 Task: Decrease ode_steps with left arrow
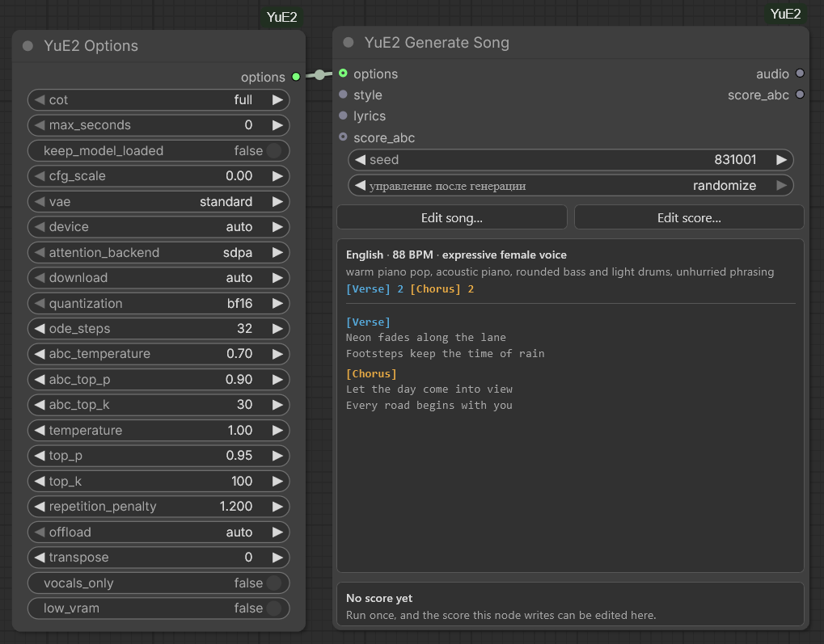pos(40,329)
